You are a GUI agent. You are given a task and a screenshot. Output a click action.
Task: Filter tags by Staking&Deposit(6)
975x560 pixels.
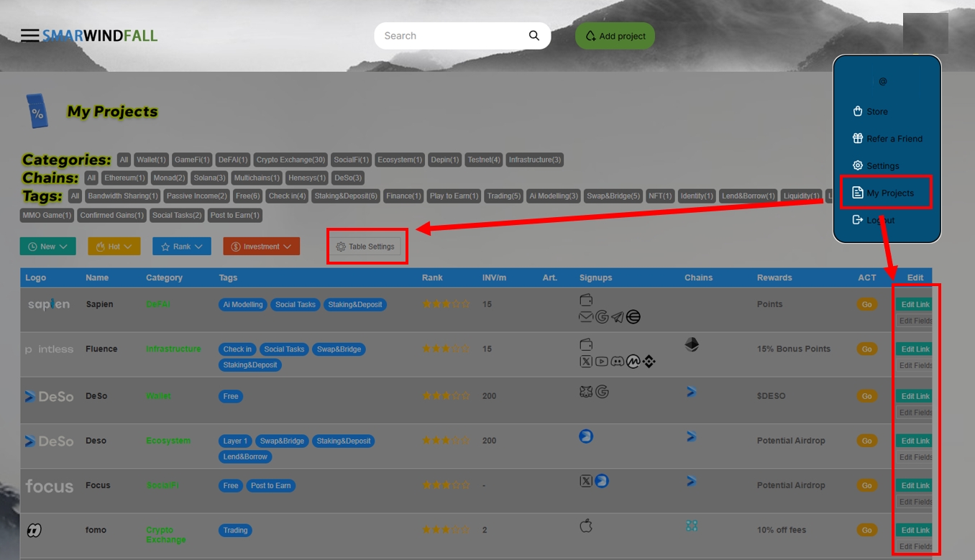point(346,196)
